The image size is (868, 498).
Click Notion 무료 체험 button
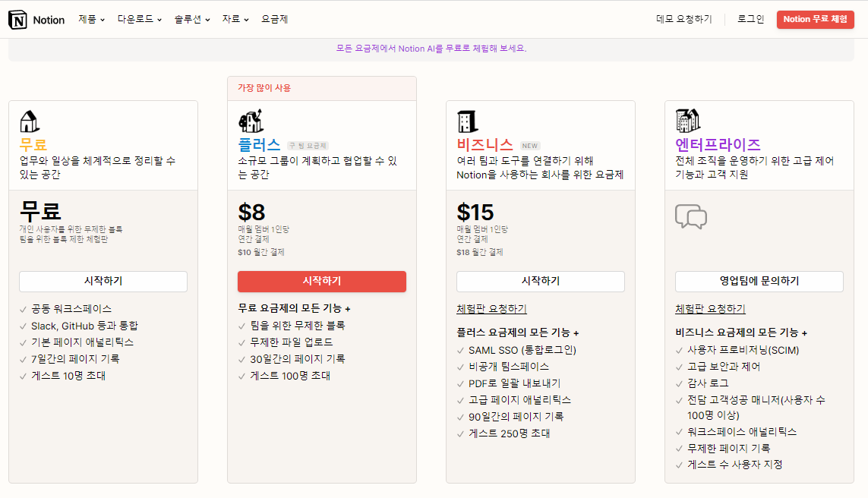pos(815,20)
